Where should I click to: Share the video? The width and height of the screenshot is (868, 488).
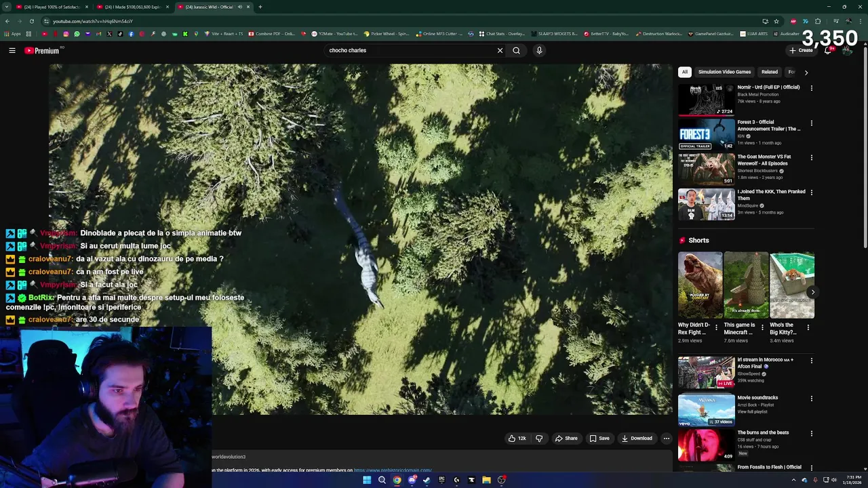click(566, 439)
